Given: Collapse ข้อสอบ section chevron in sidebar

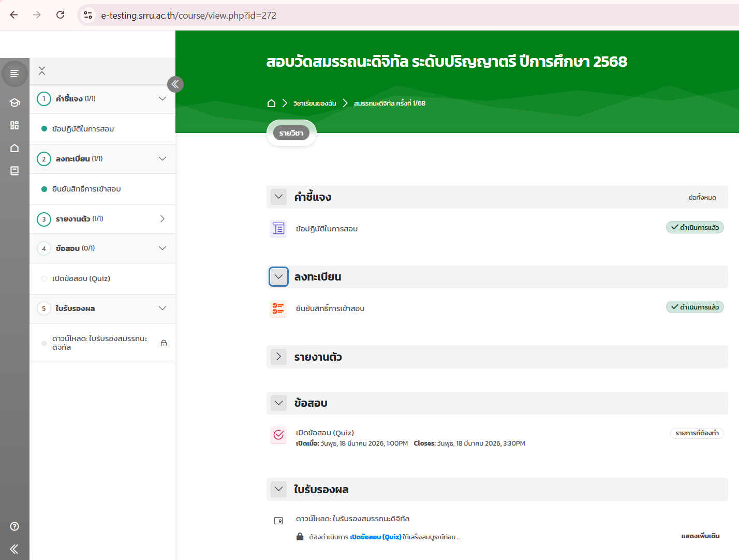Looking at the screenshot, I should click(x=162, y=248).
